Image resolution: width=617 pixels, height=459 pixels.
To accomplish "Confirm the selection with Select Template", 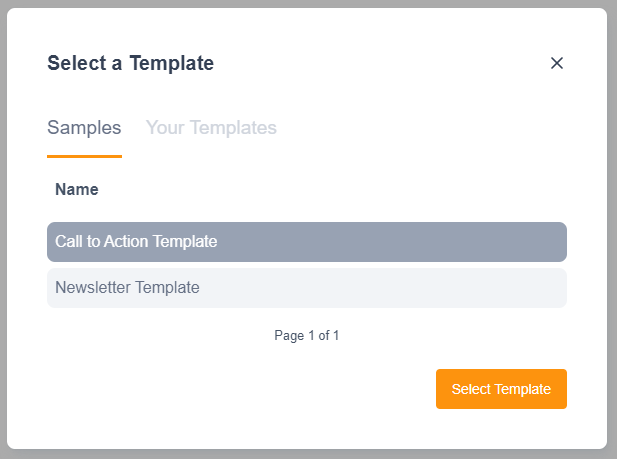I will pyautogui.click(x=501, y=389).
